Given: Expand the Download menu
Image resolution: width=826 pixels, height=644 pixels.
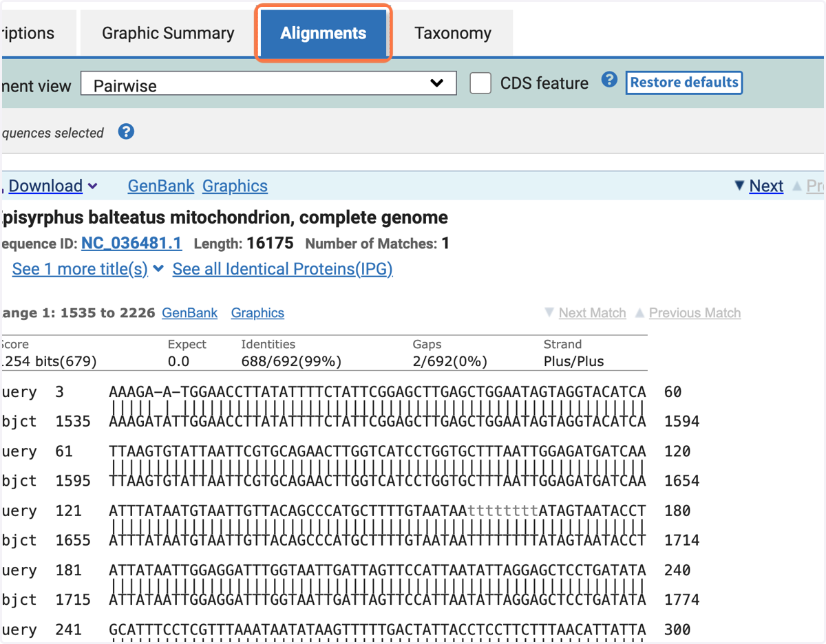Looking at the screenshot, I should (x=52, y=186).
